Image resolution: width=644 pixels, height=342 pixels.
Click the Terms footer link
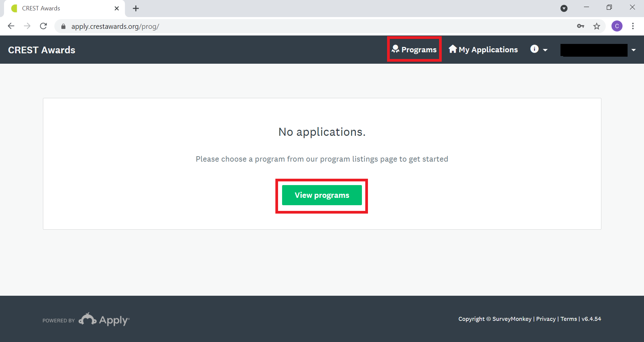[x=569, y=319]
